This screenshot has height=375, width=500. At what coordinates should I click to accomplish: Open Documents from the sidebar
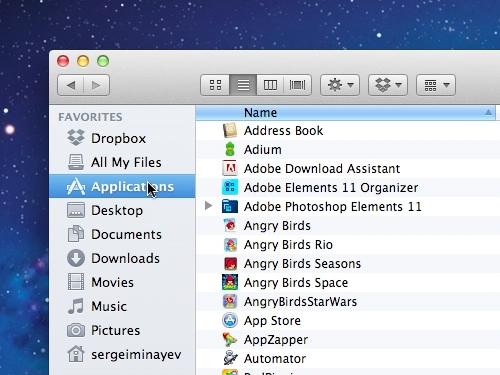(122, 234)
